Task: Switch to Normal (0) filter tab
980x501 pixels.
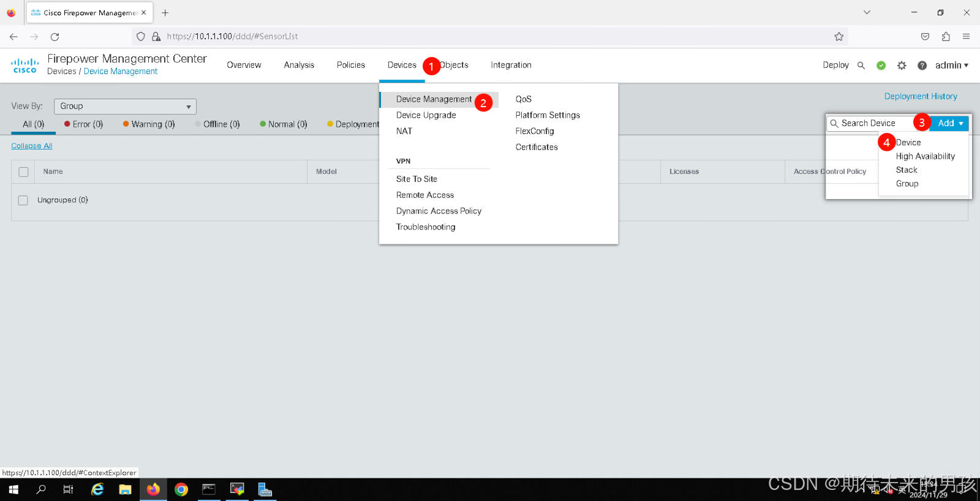Action: 284,124
